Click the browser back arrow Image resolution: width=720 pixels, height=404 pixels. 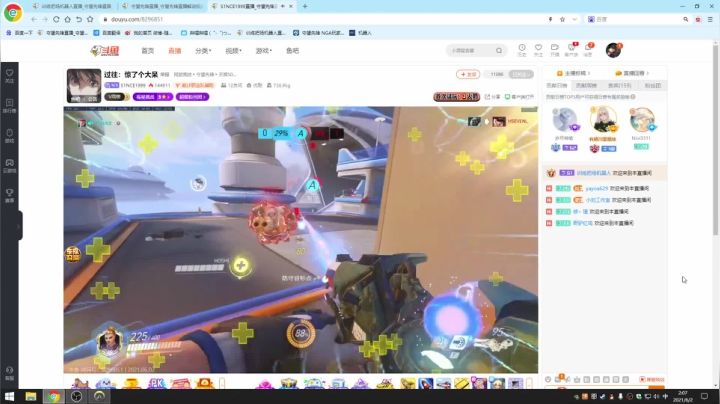[x=34, y=19]
